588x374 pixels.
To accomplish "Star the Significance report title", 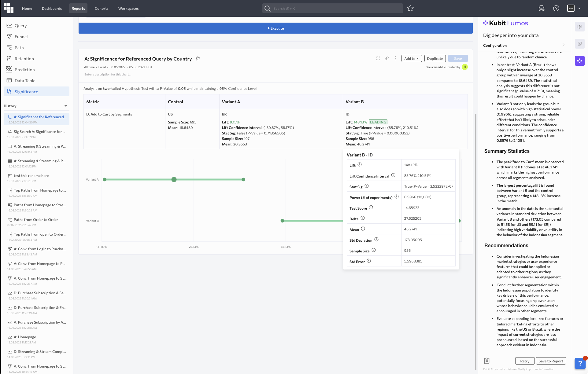I will [x=198, y=58].
